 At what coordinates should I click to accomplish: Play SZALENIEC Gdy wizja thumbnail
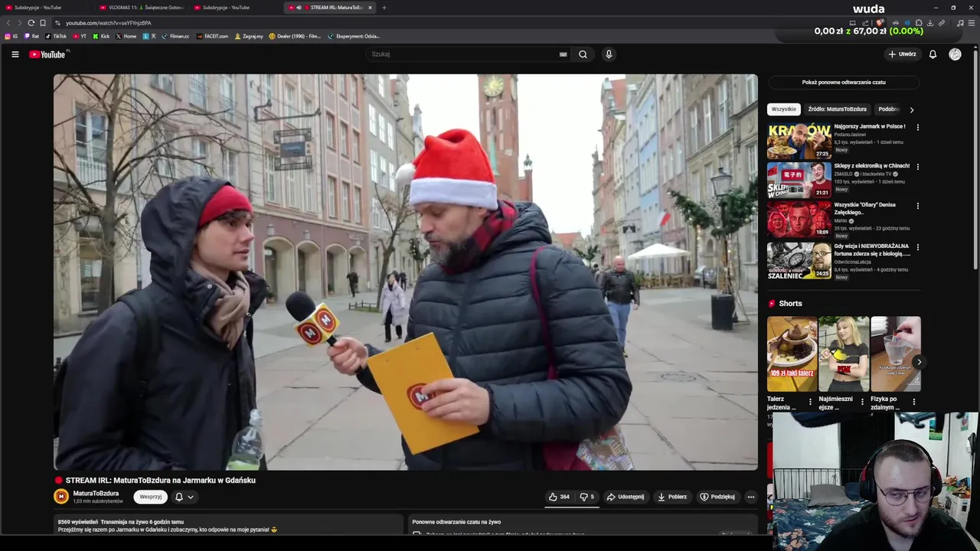(x=799, y=261)
